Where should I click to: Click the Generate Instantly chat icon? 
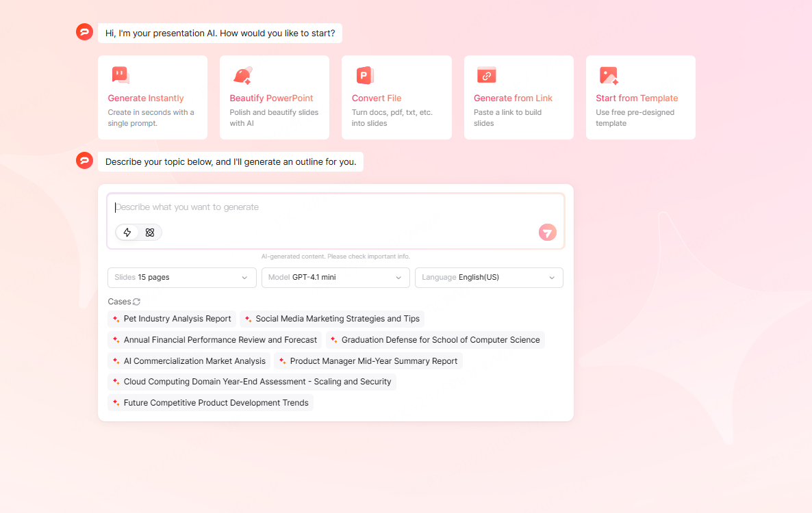(120, 75)
